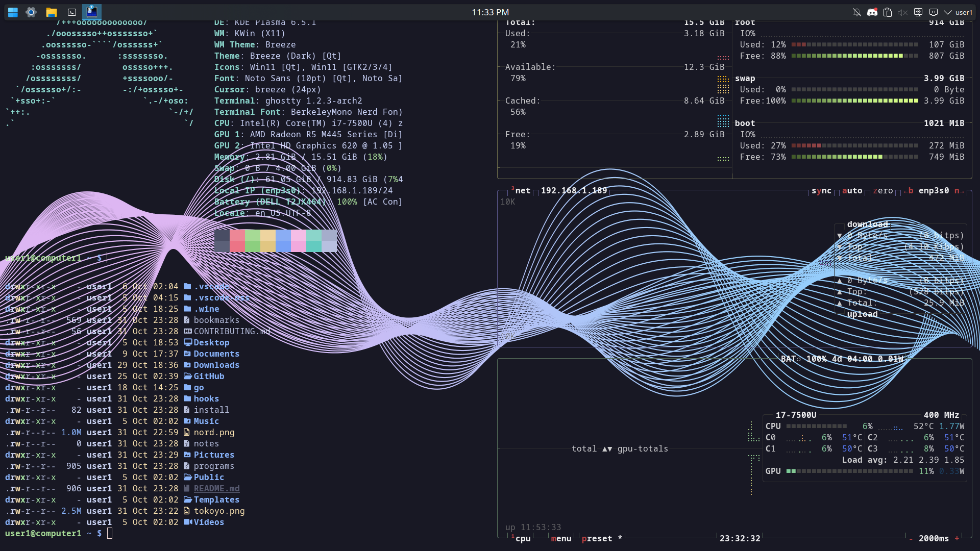Image resolution: width=980 pixels, height=551 pixels.
Task: Switch to next network interface arrow
Action: 959,190
